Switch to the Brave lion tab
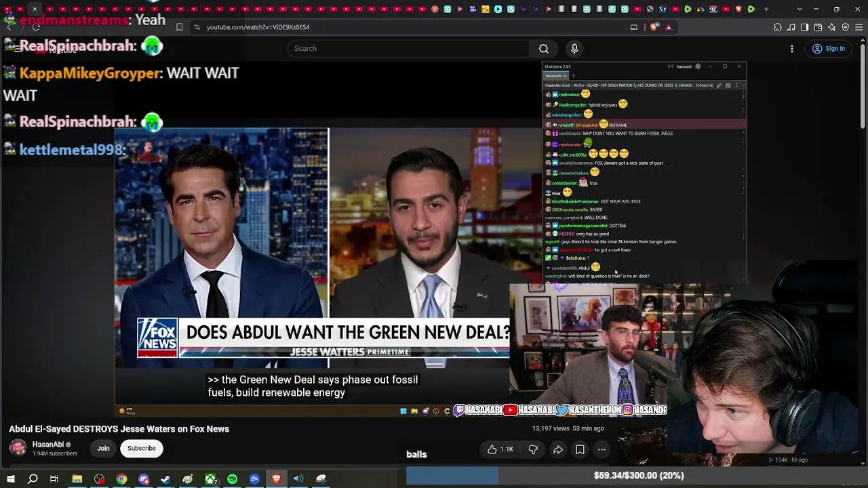The width and height of the screenshot is (868, 488). click(x=739, y=9)
